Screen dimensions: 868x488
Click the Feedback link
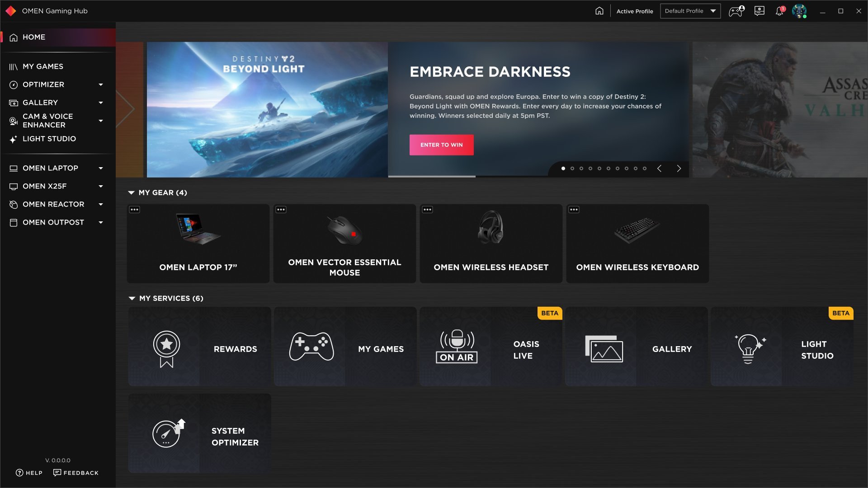pyautogui.click(x=76, y=473)
